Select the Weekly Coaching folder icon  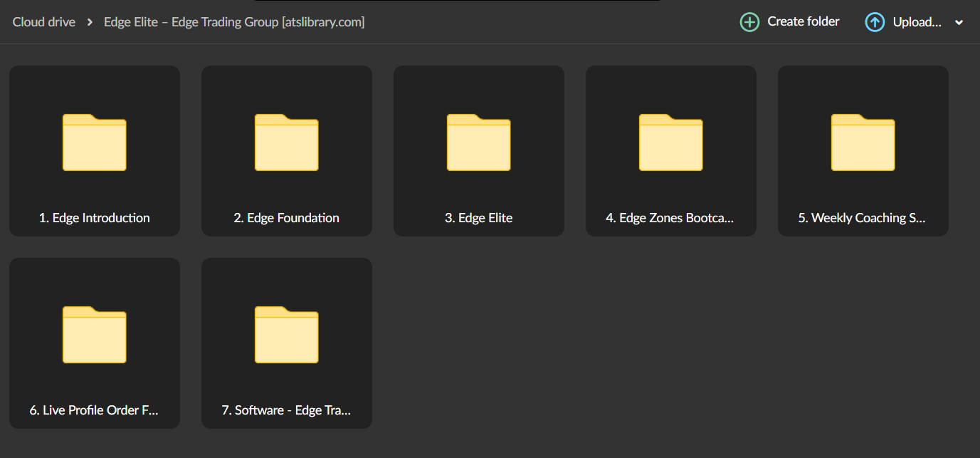pyautogui.click(x=863, y=142)
